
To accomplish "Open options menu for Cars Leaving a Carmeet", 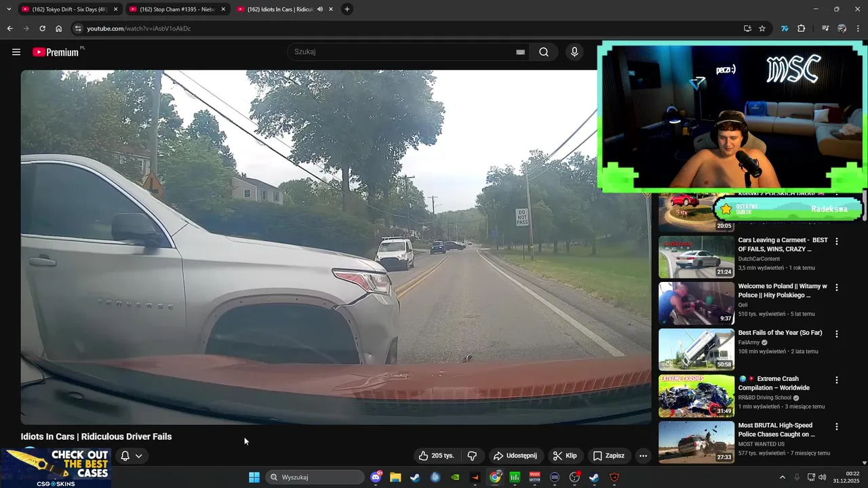I will pyautogui.click(x=837, y=241).
